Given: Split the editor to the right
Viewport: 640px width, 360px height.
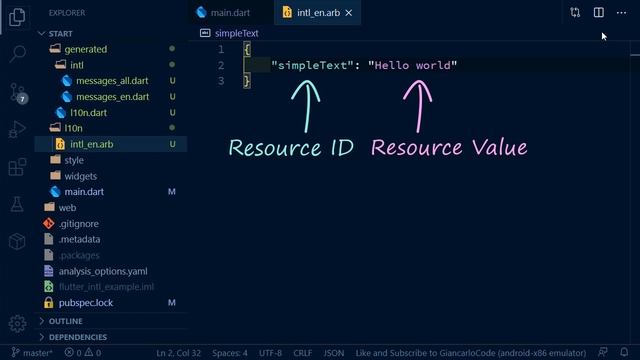Looking at the screenshot, I should pyautogui.click(x=598, y=13).
